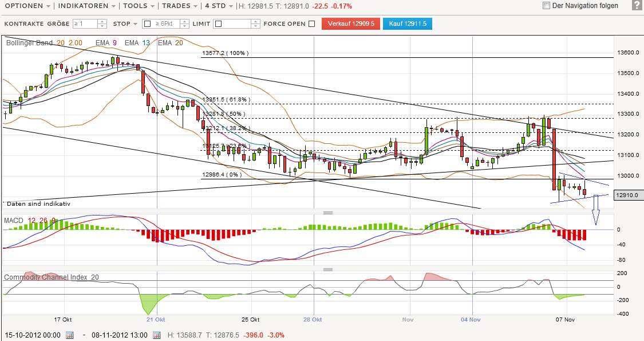Increase contract size with up arrow
The height and width of the screenshot is (341, 644).
tap(102, 21)
